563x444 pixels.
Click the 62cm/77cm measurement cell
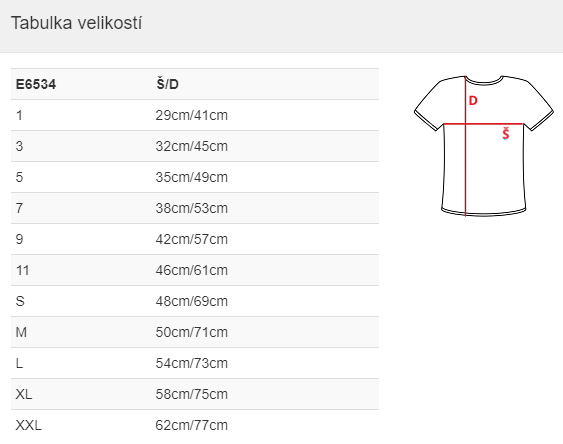192,425
